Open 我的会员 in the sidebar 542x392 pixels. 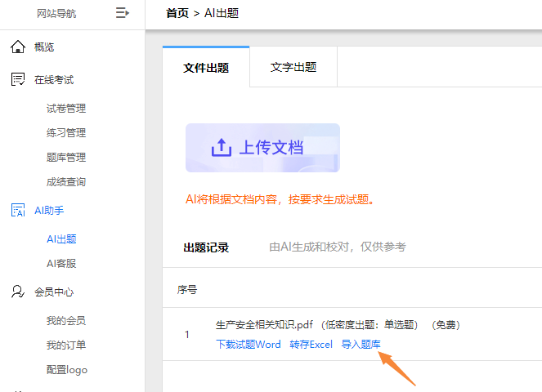[x=66, y=321]
